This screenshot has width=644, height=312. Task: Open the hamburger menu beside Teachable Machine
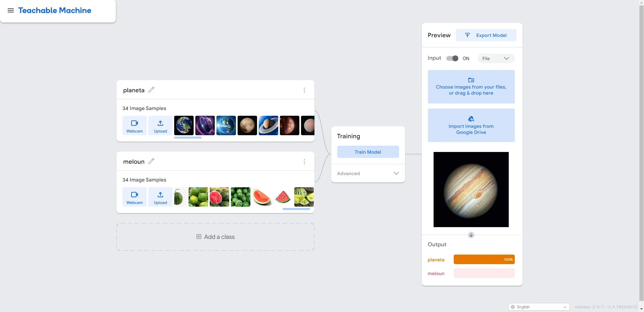(x=11, y=10)
